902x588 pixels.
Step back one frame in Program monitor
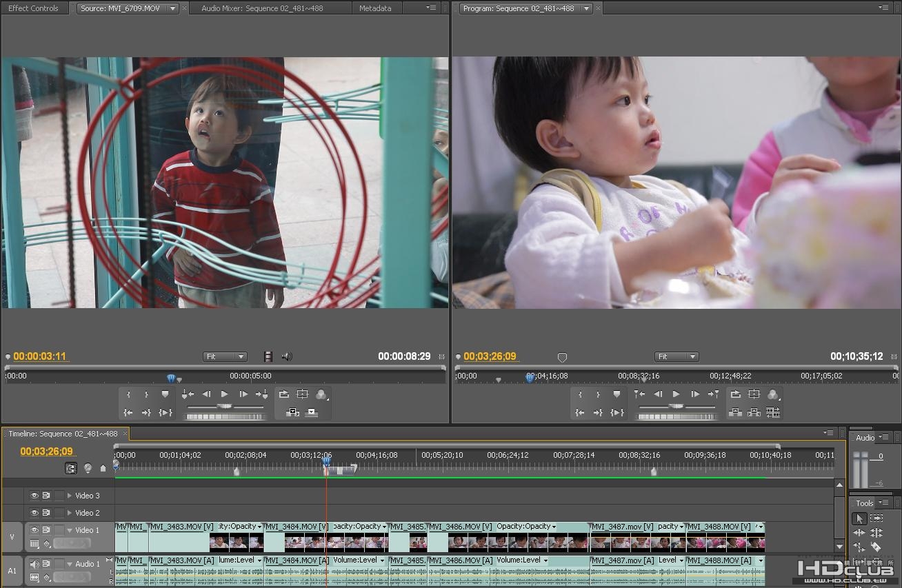pos(658,394)
